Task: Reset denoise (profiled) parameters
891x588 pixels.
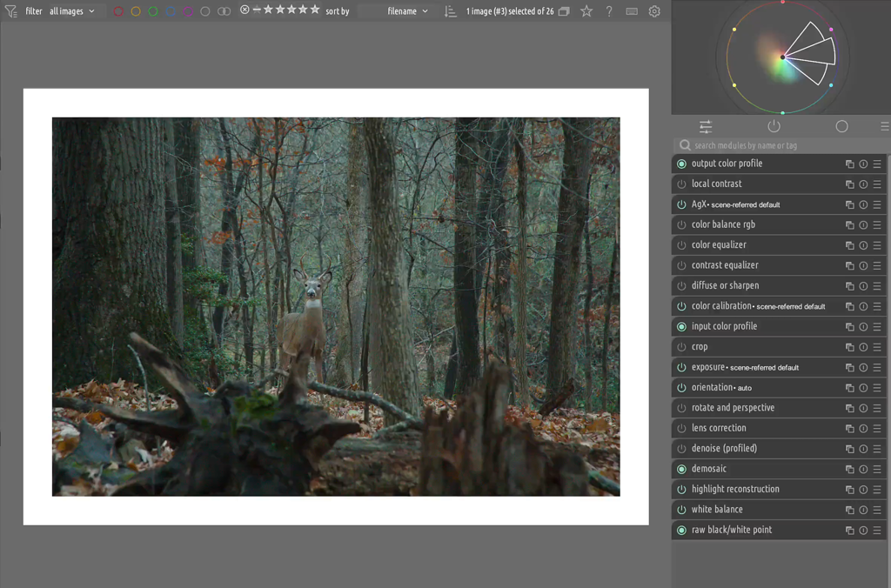Action: click(x=863, y=449)
